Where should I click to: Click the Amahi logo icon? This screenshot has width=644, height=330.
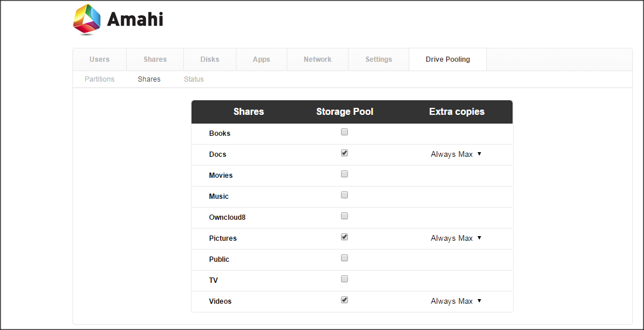coord(86,19)
